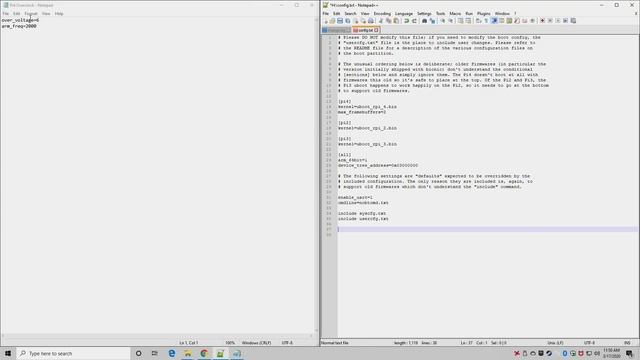Open Task View from the taskbar
Screen dimensions: 640x360
tap(154, 353)
